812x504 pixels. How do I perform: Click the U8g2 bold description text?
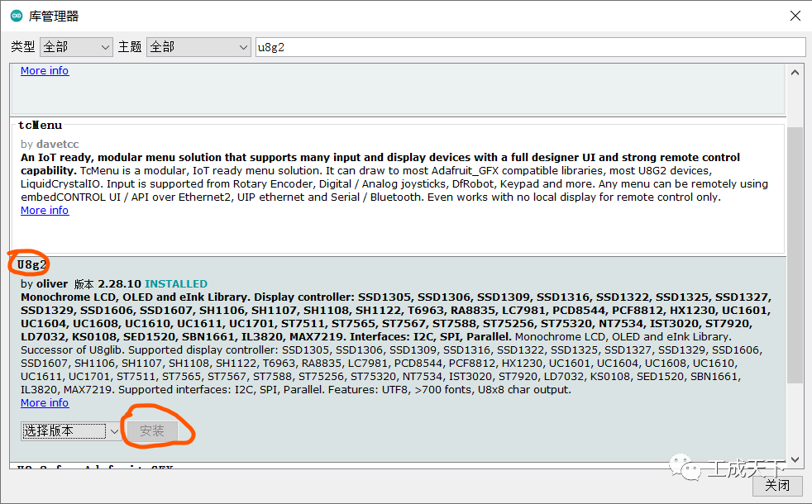click(x=396, y=317)
